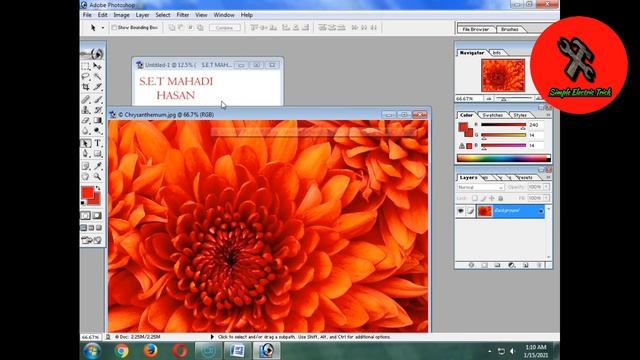
Task: Click the foreground color swatch in toolbox
Action: click(88, 192)
